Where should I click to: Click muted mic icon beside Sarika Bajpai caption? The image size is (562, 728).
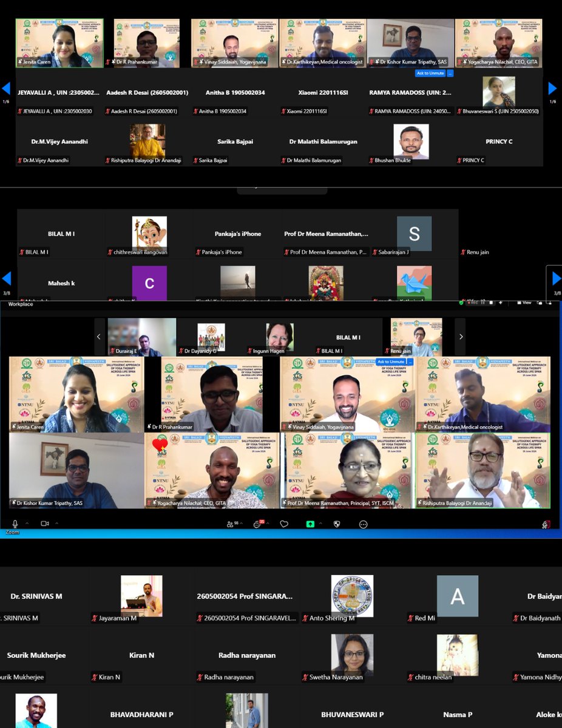tap(196, 161)
